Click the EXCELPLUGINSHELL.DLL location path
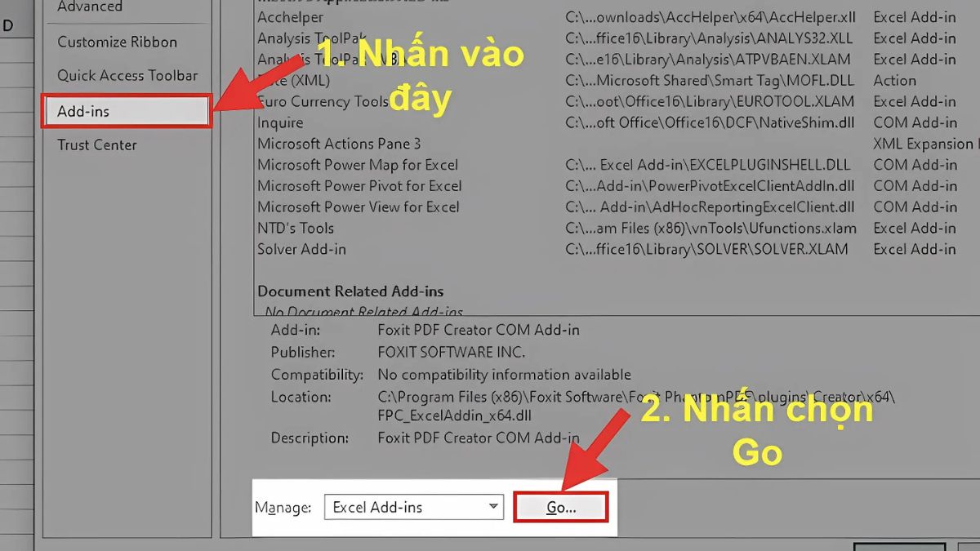 tap(707, 165)
